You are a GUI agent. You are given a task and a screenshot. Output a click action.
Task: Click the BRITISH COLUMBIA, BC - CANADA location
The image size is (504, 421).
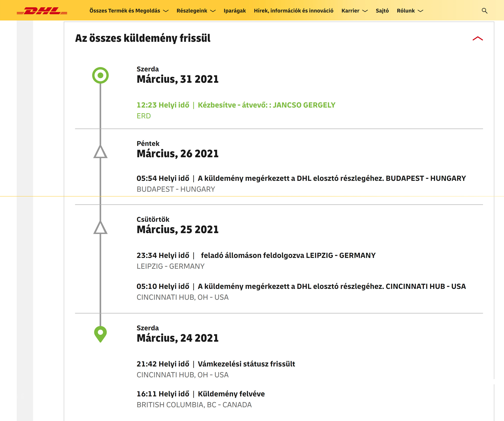(194, 405)
